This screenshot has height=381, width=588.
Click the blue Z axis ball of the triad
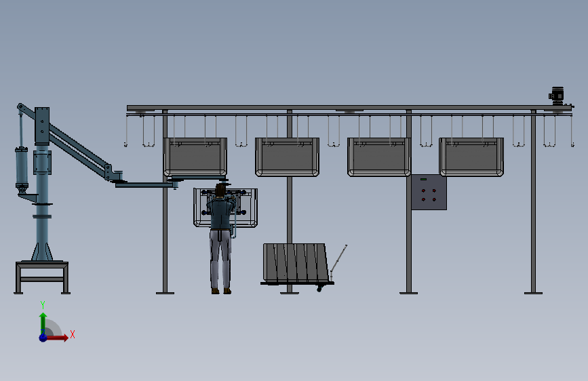(43, 338)
